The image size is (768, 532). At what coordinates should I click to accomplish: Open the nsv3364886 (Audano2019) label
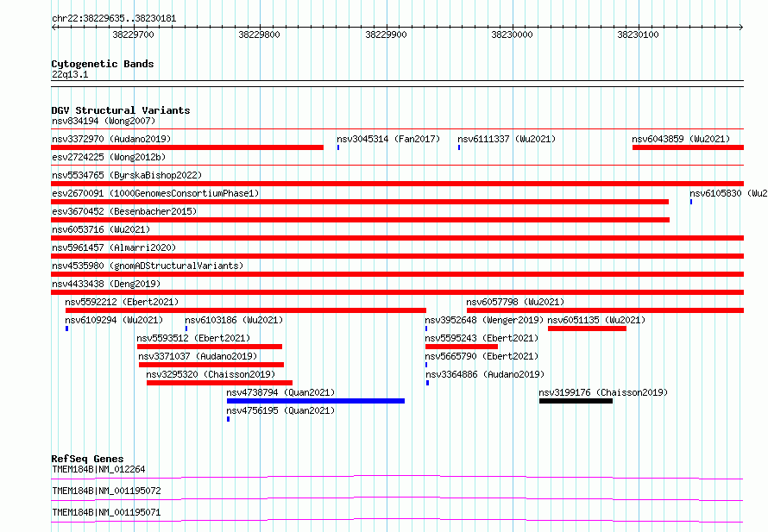[x=485, y=374]
